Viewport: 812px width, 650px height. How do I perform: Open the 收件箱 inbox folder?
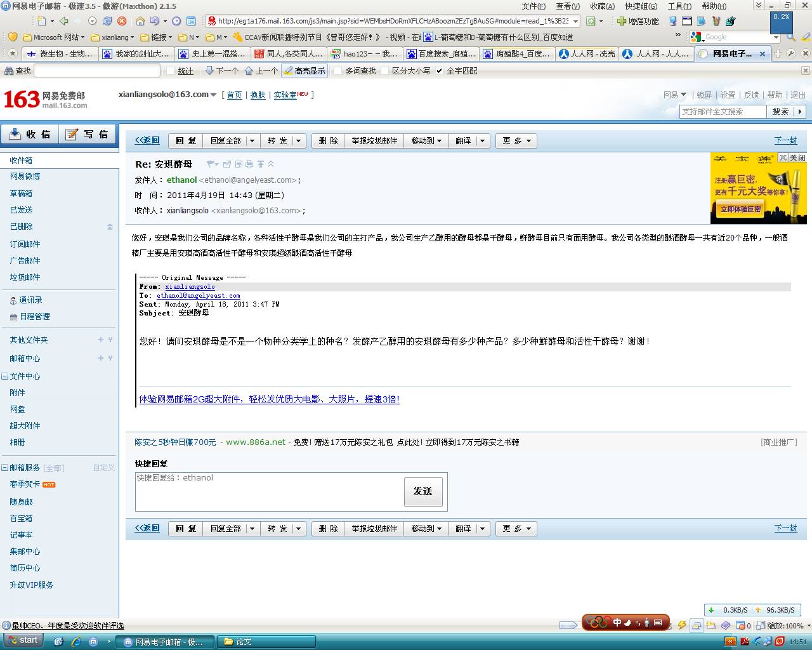click(21, 161)
